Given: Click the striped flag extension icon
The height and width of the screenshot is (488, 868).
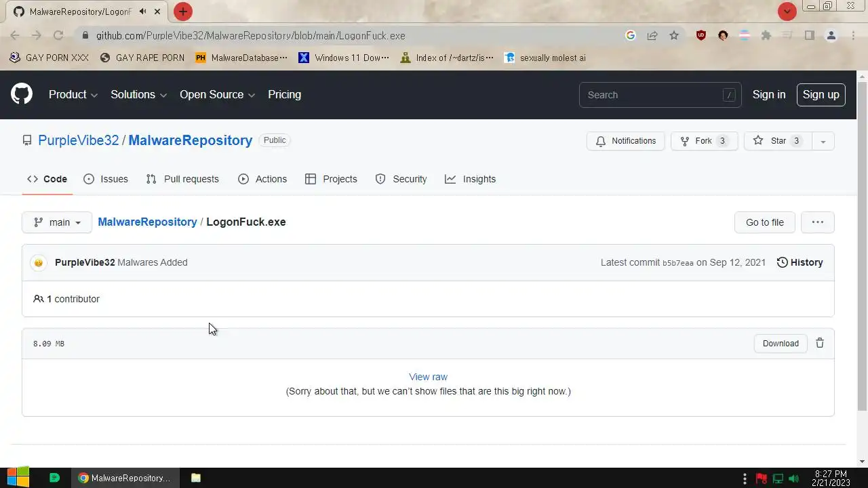Looking at the screenshot, I should 745,35.
